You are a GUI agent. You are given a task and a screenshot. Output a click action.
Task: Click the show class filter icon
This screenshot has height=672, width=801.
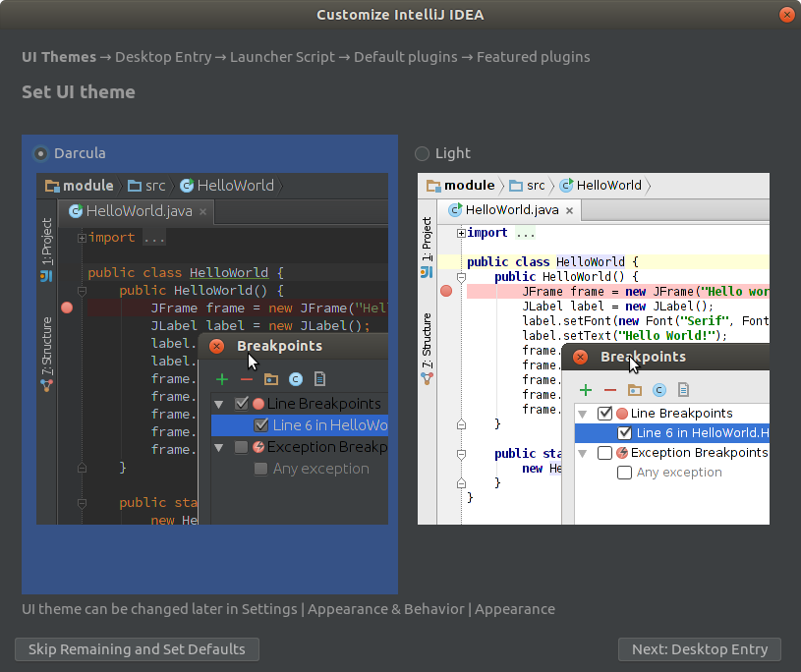[297, 378]
